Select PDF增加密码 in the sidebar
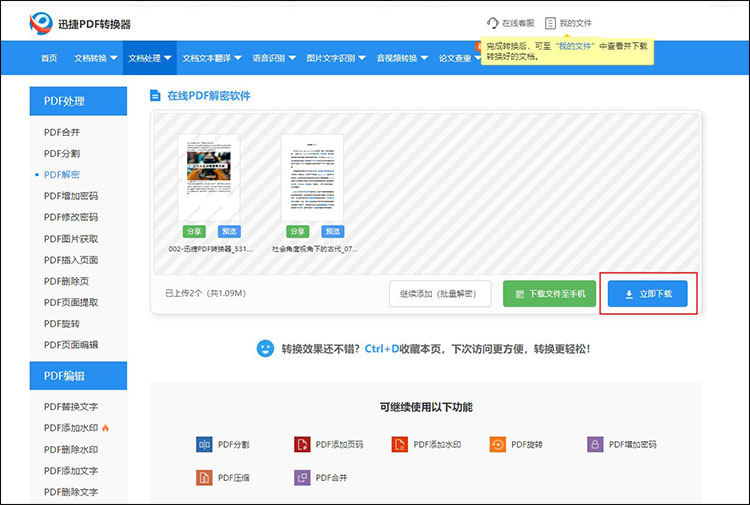This screenshot has width=750, height=505. [x=71, y=196]
